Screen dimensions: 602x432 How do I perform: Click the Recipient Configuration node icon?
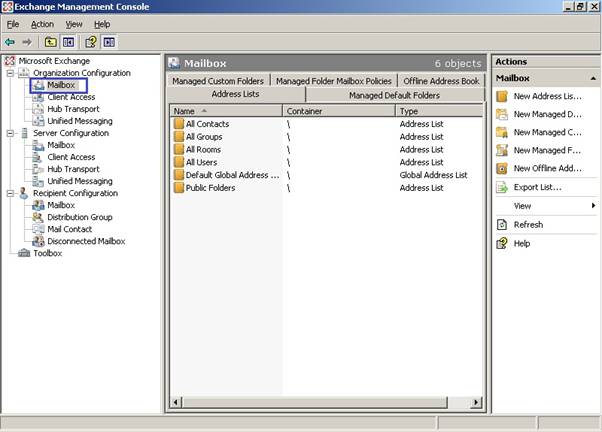24,193
